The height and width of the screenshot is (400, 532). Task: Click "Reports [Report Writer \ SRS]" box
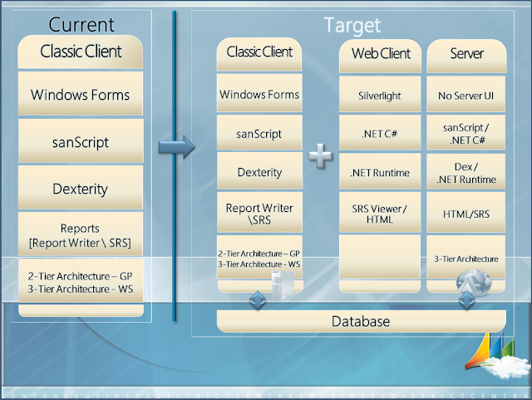(81, 235)
